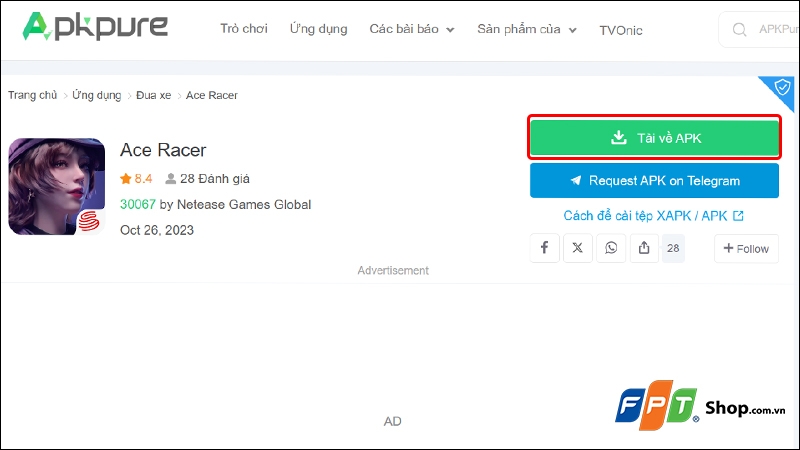Open the Ứng dụng menu
Viewport: 800px width, 450px height.
pos(318,29)
